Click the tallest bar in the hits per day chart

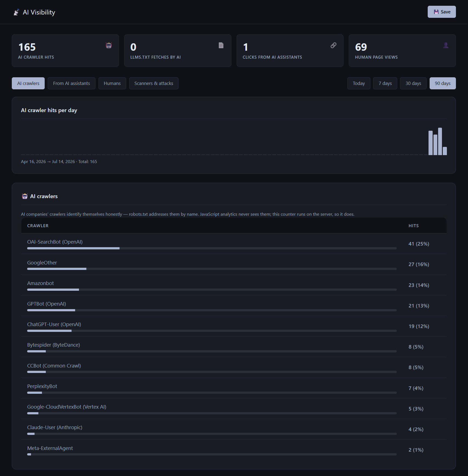440,141
